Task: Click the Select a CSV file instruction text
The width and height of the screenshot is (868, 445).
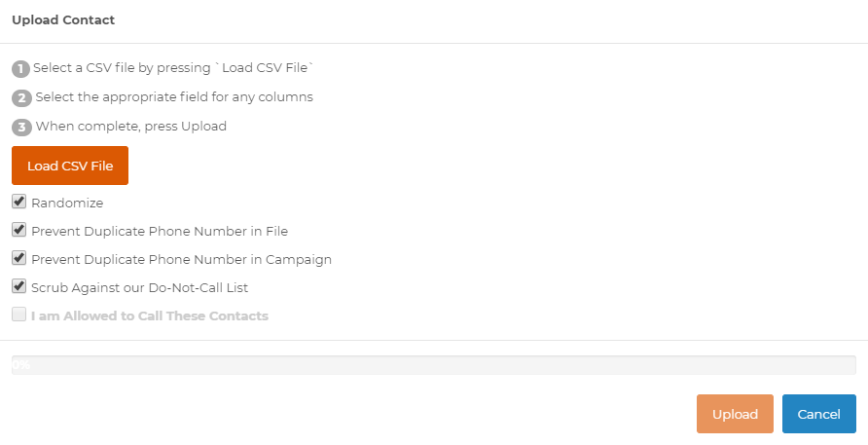Action: (172, 68)
